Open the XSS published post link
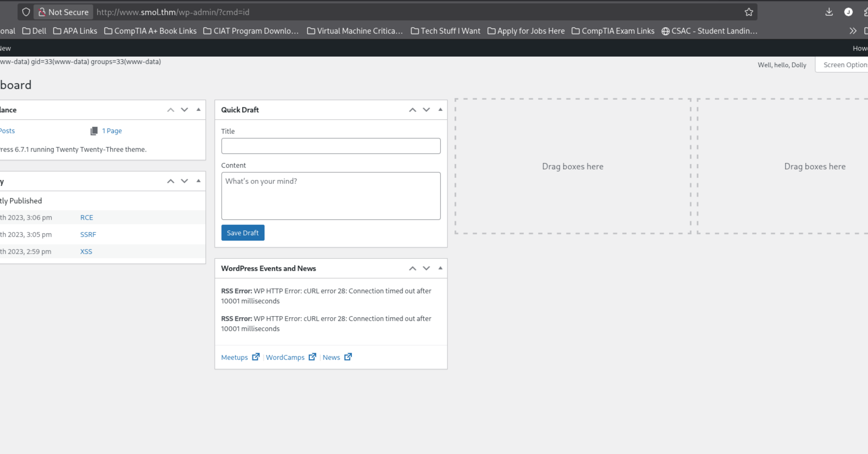 (x=86, y=251)
